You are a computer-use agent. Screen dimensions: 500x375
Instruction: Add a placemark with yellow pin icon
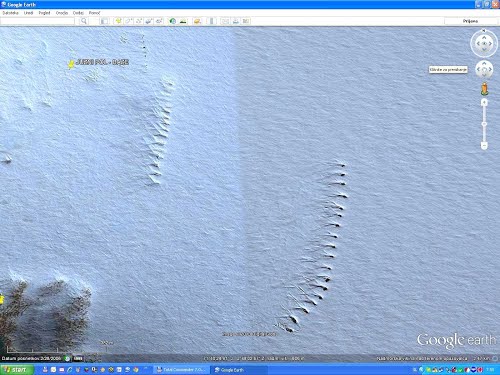(118, 21)
